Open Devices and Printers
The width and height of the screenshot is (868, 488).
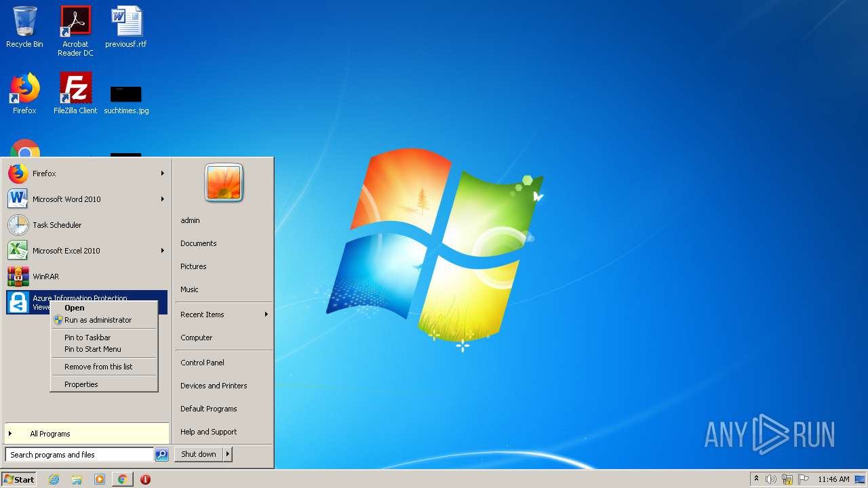(x=224, y=386)
